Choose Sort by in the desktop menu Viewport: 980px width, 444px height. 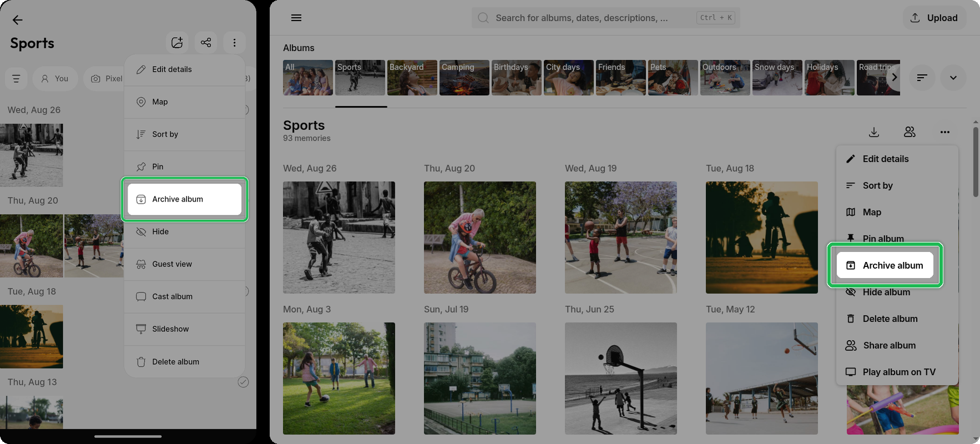coord(897,185)
